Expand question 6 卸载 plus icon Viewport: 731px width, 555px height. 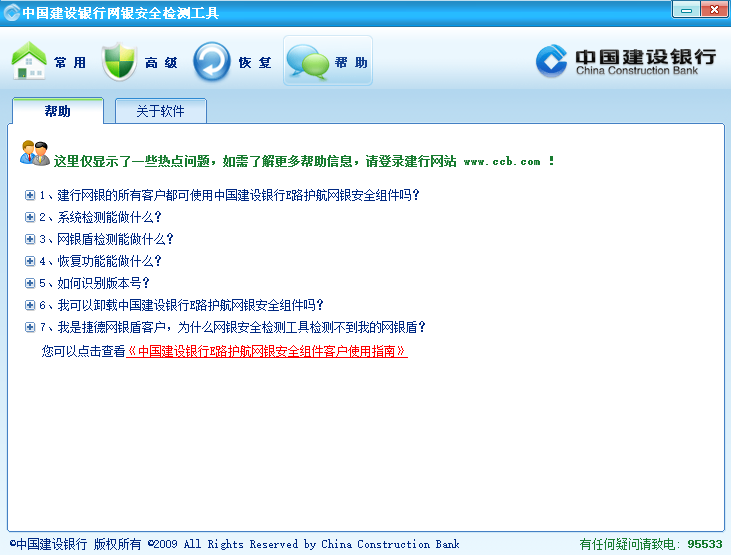pos(30,305)
